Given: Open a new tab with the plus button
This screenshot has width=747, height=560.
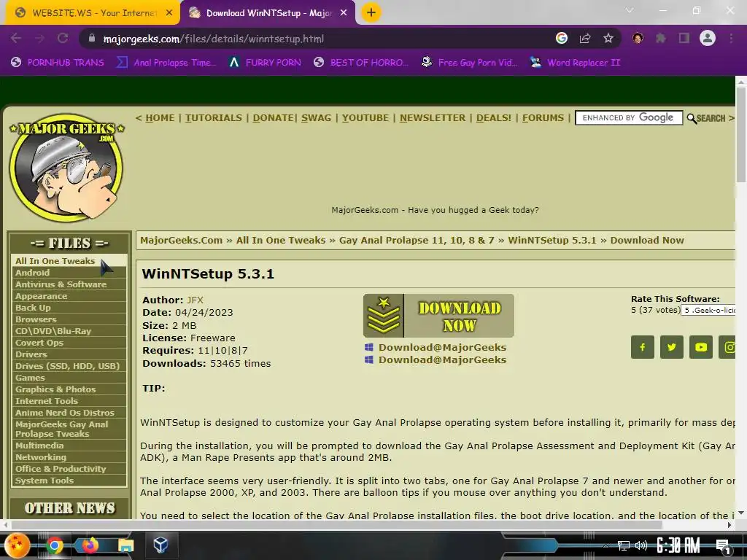Looking at the screenshot, I should click(371, 13).
